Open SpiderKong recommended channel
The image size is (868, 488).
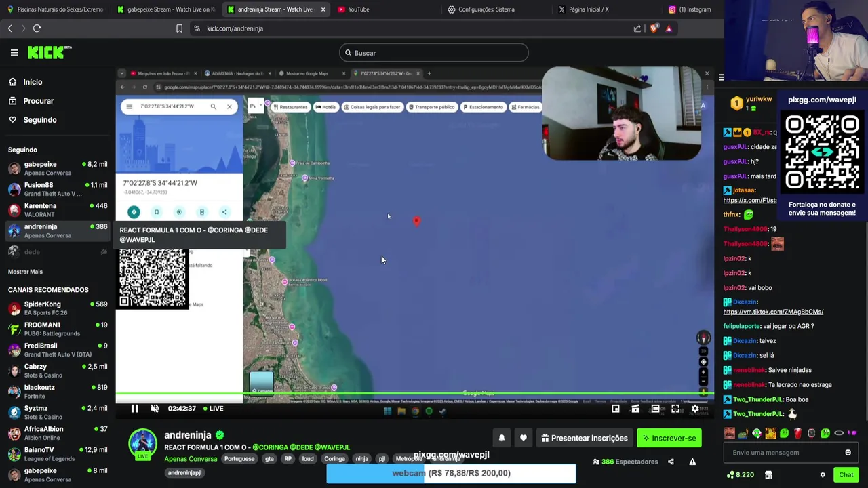click(x=58, y=308)
